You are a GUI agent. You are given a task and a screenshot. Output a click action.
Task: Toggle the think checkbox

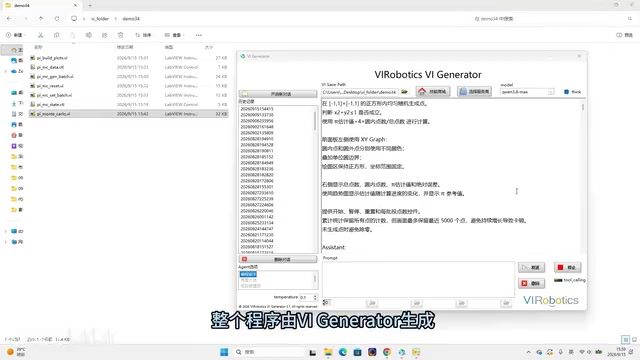[x=566, y=92]
